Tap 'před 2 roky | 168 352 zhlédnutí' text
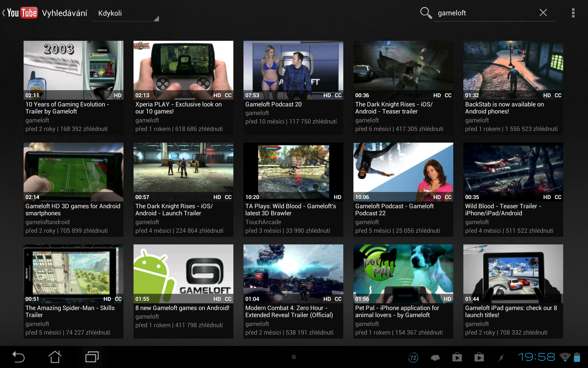Image resolution: width=588 pixels, height=368 pixels. point(66,129)
